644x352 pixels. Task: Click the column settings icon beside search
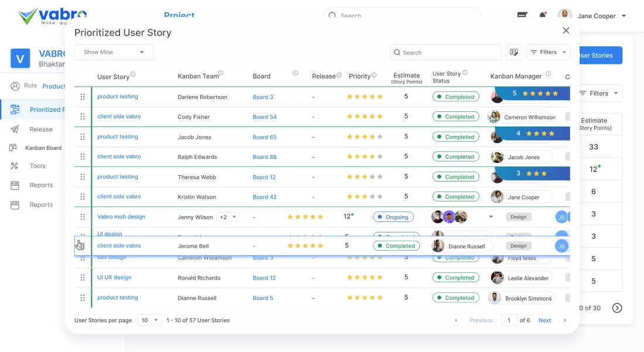tap(514, 52)
